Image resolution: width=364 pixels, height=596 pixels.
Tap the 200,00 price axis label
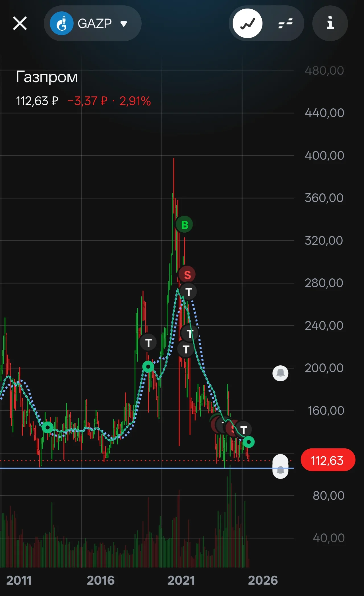[x=324, y=368]
